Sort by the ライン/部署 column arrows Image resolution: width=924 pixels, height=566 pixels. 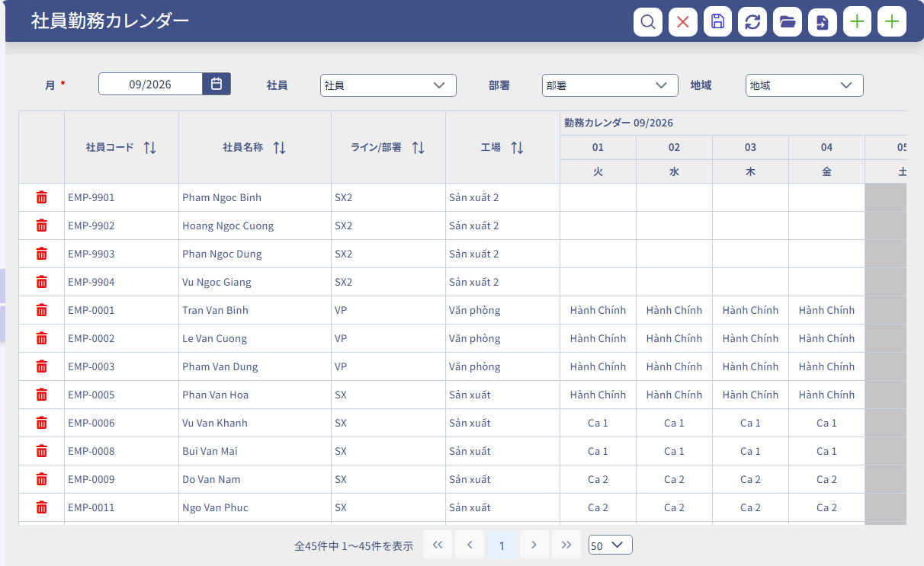point(419,148)
